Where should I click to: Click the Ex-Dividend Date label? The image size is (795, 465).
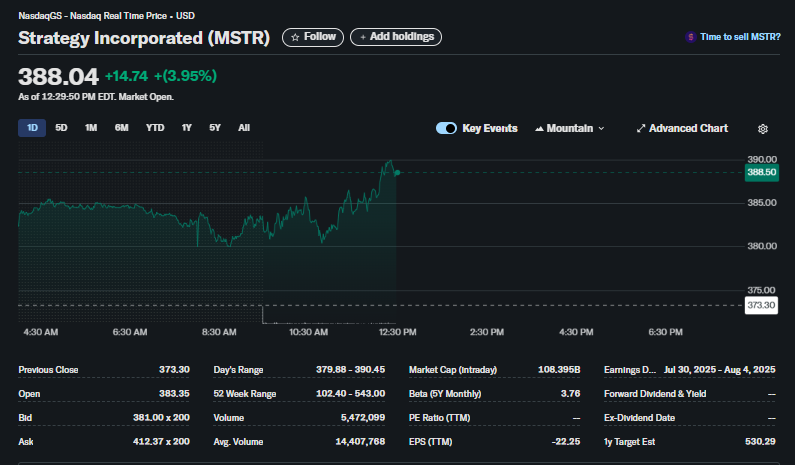point(639,417)
